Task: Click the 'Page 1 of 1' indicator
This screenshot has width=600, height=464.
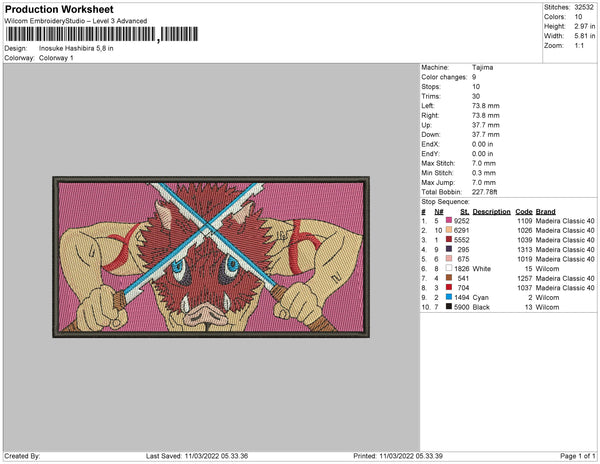Action: (x=577, y=456)
